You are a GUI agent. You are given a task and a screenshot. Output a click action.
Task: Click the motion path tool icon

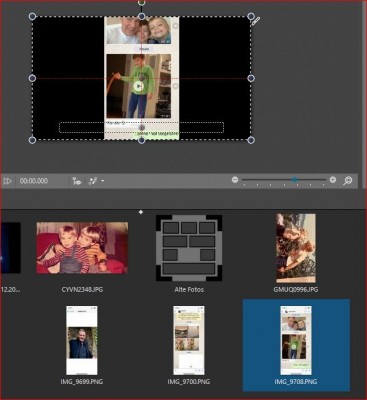77,181
